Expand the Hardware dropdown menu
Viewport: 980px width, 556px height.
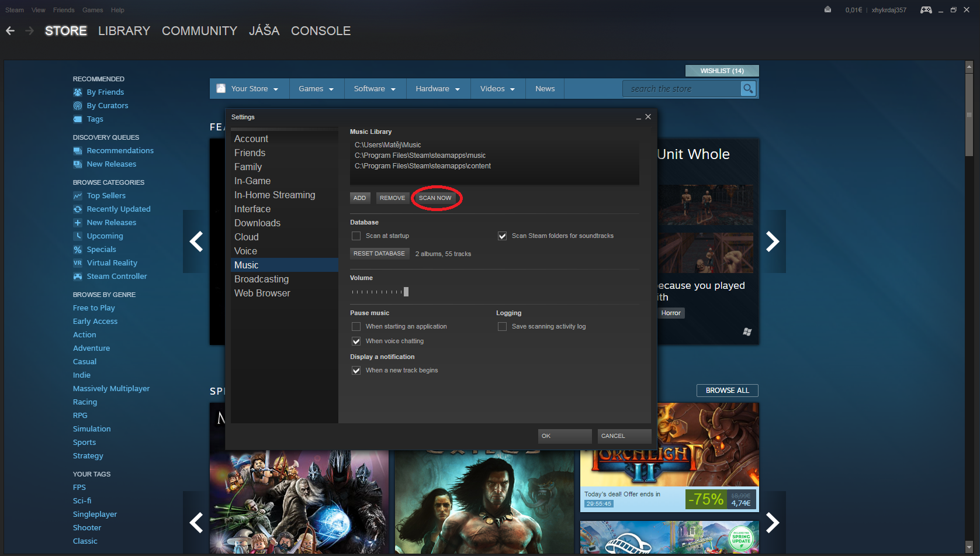[438, 89]
